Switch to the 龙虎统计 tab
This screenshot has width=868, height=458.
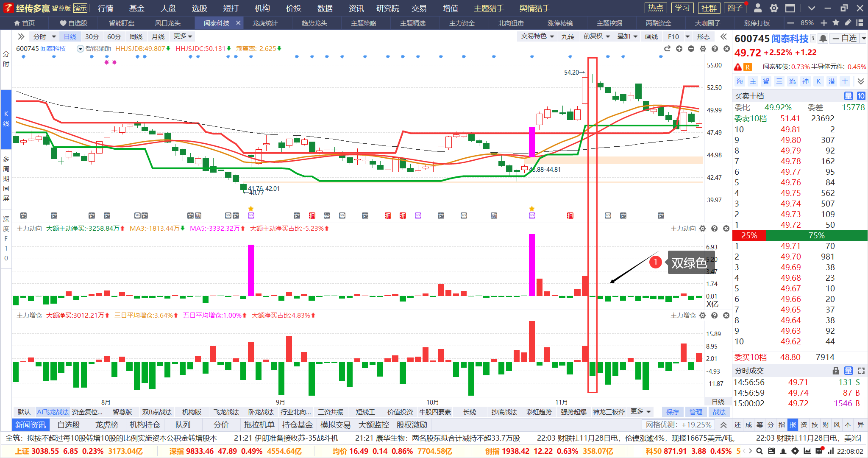[x=265, y=23]
